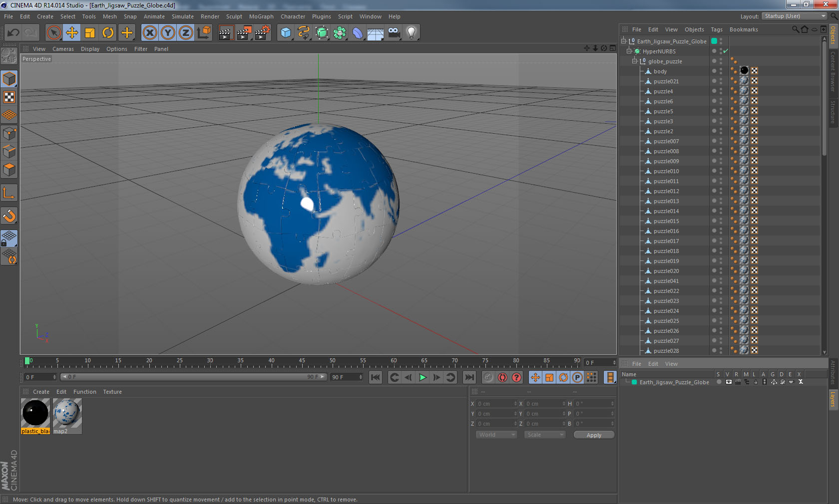Click Render Active View icon

tap(226, 33)
